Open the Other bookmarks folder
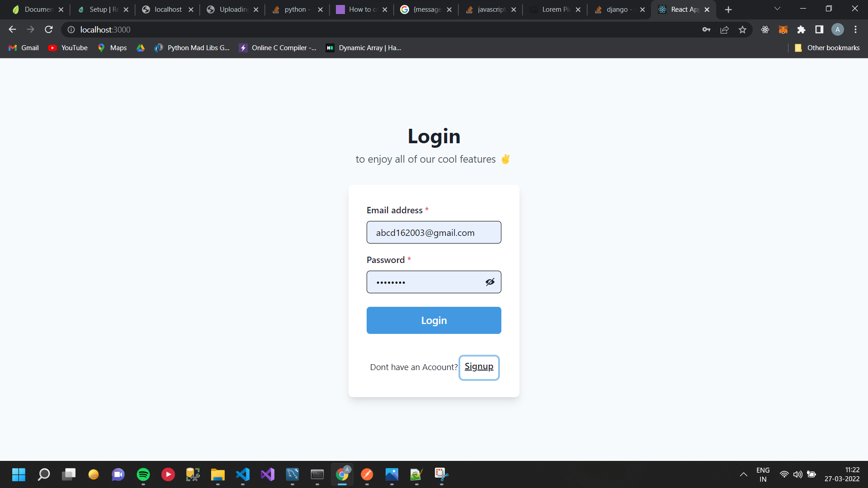868x488 pixels. [827, 47]
